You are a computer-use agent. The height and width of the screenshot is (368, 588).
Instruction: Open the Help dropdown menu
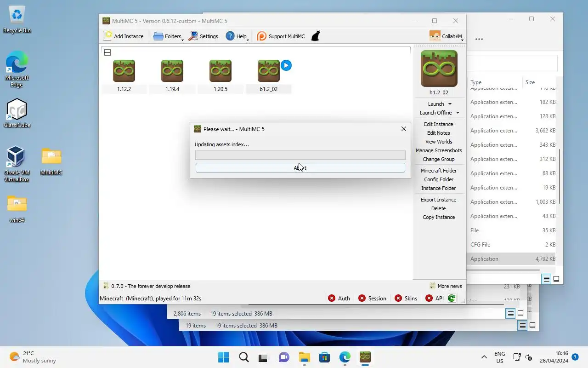pos(237,36)
